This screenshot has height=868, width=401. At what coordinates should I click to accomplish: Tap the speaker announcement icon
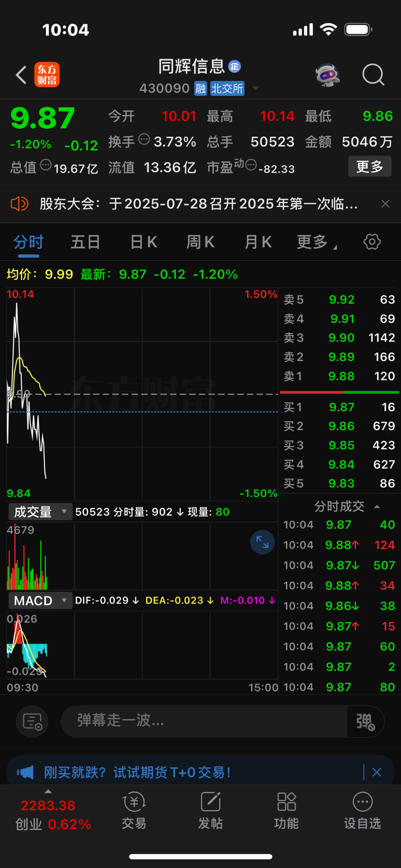click(19, 204)
